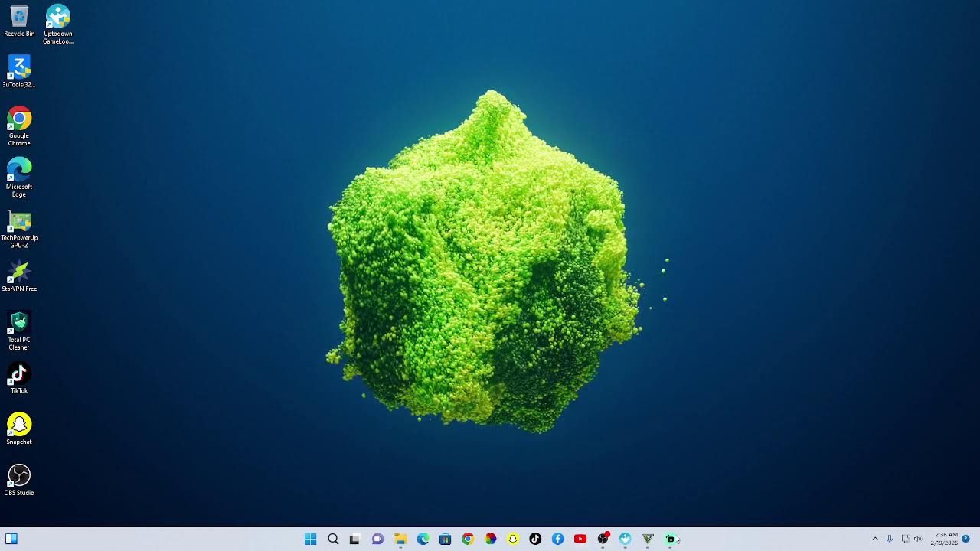980x551 pixels.
Task: Click the microphone tray icon
Action: 890,539
